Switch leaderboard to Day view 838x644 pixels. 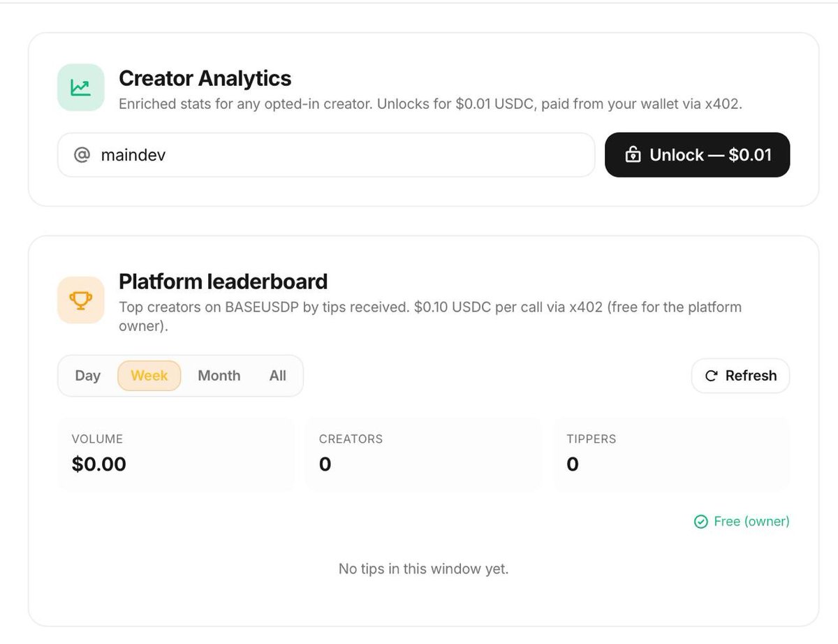(x=88, y=376)
